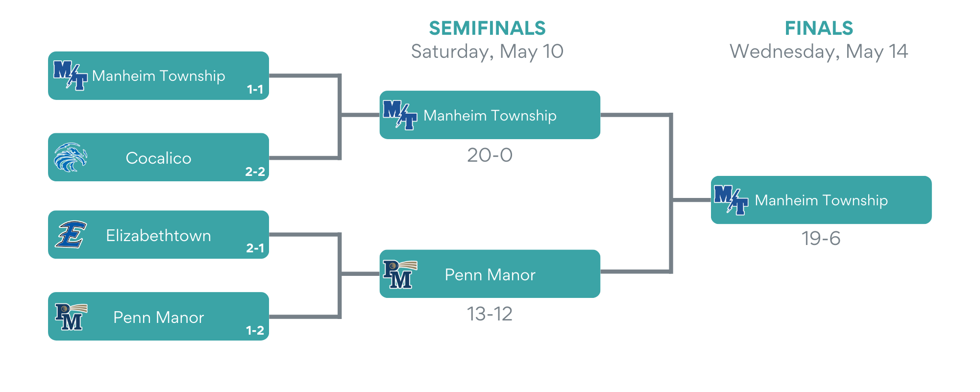Click the Penn Manor logo in the first round
This screenshot has height=392, width=980.
(71, 317)
